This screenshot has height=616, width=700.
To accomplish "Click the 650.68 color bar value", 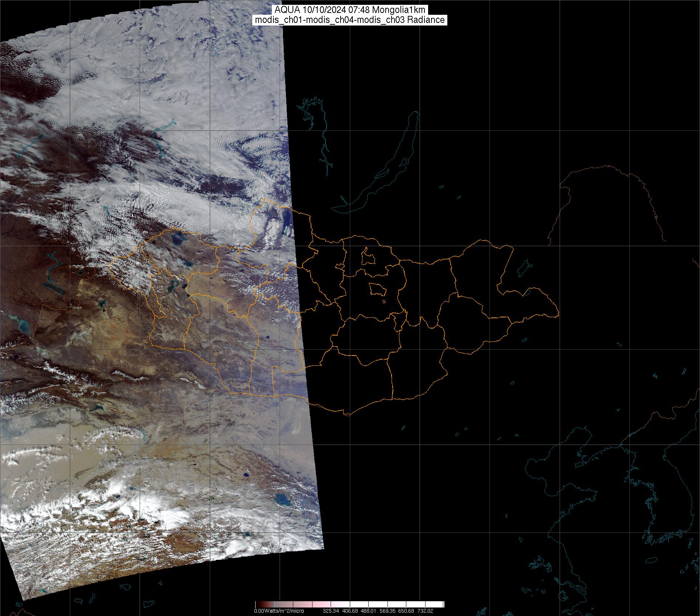I will point(406,611).
